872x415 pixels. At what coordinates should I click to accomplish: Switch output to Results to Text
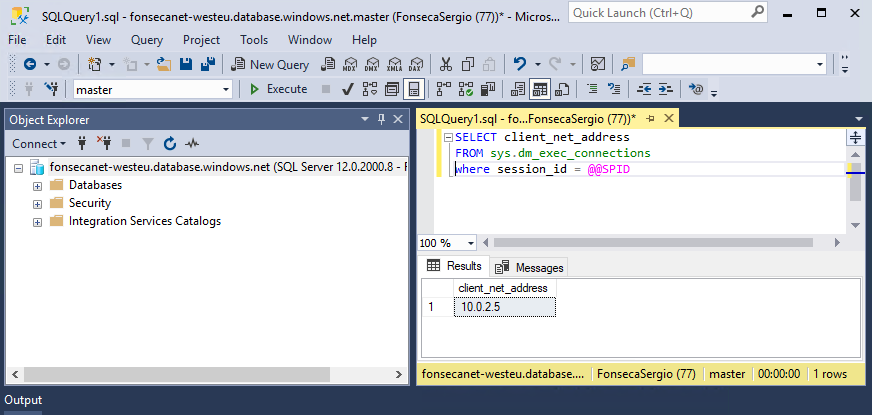click(x=518, y=89)
